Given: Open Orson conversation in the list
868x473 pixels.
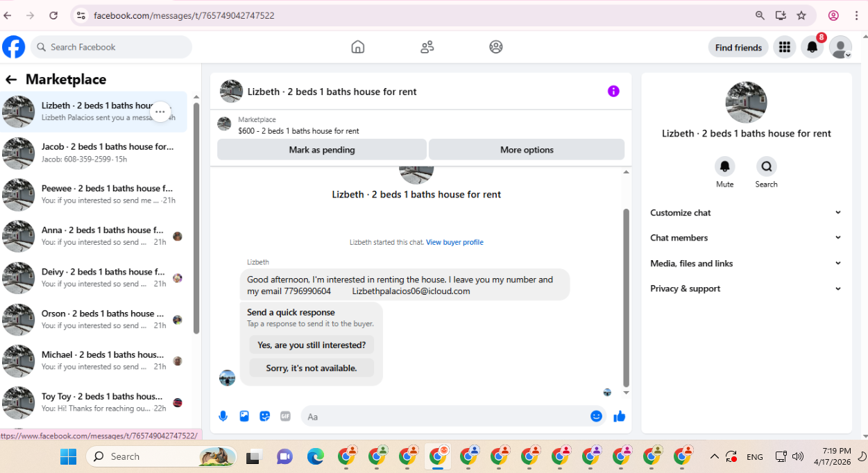Looking at the screenshot, I should coord(94,320).
